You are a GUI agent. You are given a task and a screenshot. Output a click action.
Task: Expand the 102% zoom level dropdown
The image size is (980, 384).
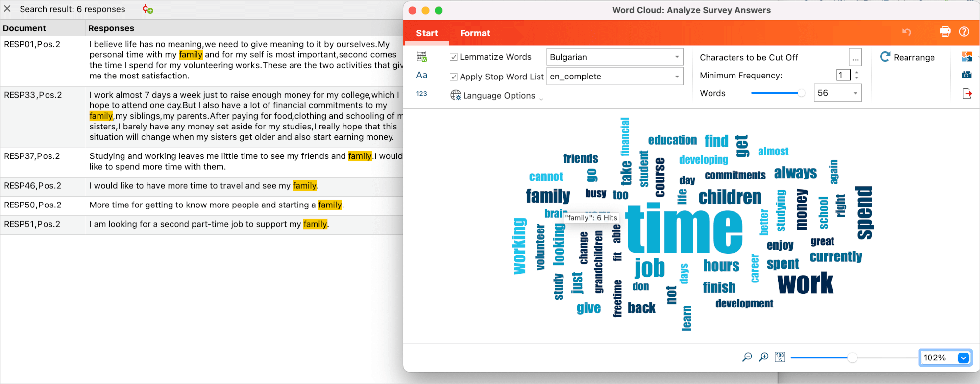pos(963,358)
